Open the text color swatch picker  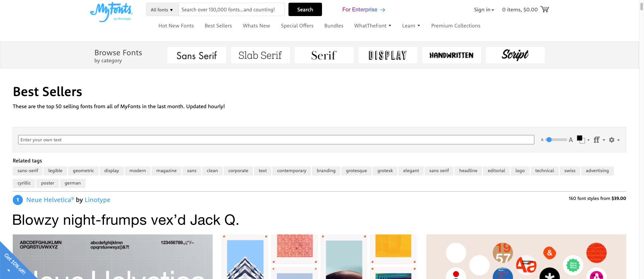coord(581,139)
